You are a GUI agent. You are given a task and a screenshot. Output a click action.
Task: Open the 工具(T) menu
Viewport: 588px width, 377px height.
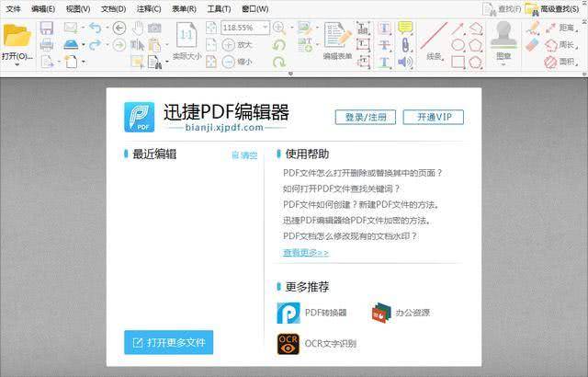(219, 8)
